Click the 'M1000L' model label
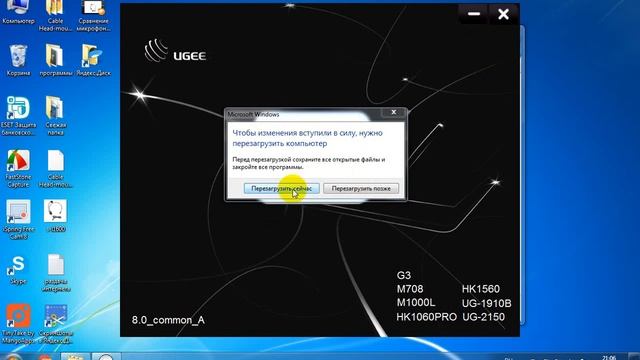The height and width of the screenshot is (360, 640). tap(416, 303)
